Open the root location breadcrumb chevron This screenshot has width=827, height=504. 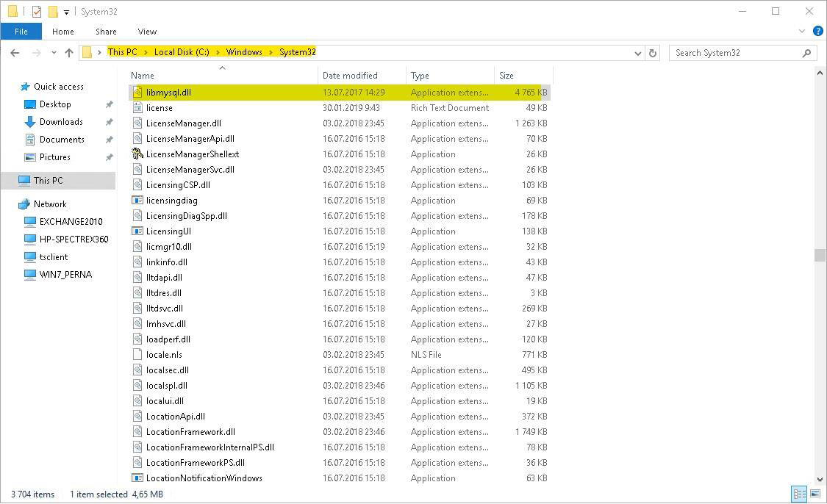pos(99,52)
